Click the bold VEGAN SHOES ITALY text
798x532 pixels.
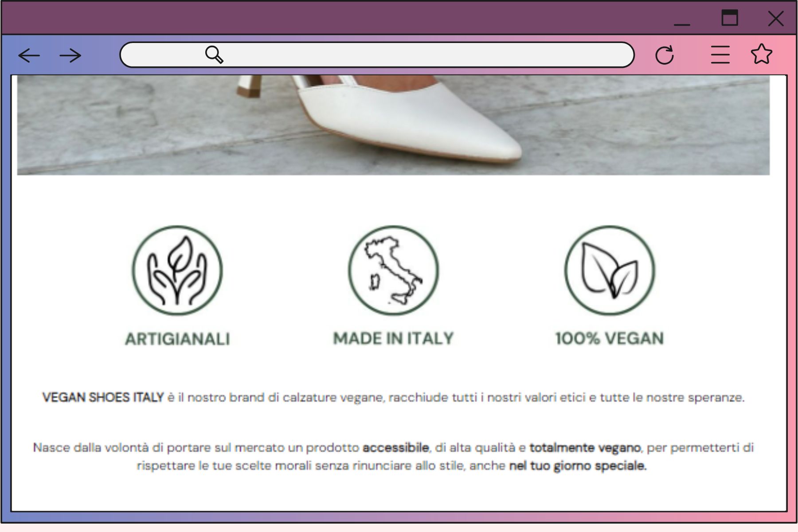pos(103,397)
